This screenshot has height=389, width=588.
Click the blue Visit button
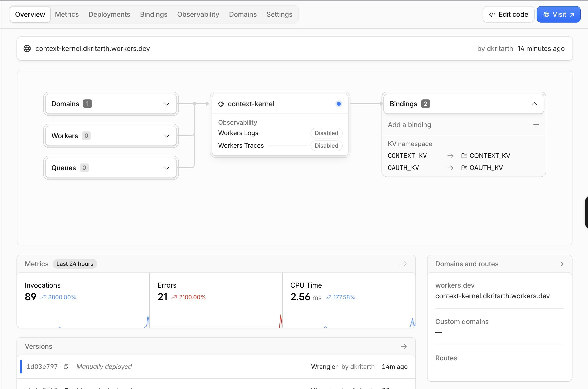(558, 14)
